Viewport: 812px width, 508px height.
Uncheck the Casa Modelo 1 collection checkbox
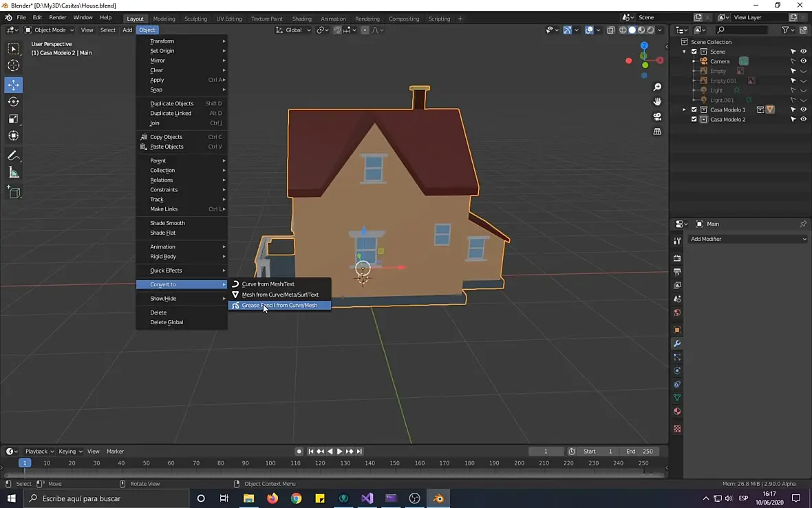tap(694, 109)
